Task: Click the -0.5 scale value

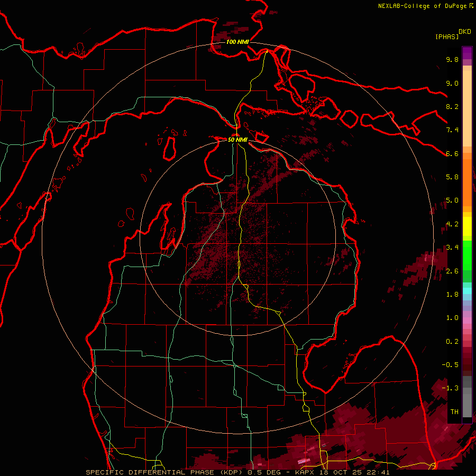Action: point(450,365)
